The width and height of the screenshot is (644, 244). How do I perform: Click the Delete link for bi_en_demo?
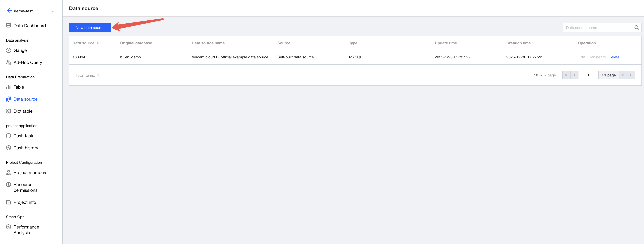[613, 57]
